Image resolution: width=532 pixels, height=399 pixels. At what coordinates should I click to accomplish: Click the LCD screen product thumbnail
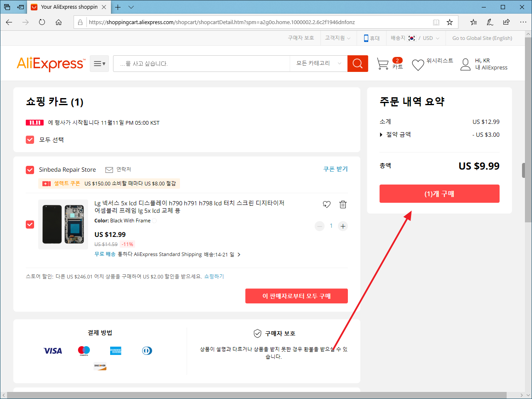[63, 224]
